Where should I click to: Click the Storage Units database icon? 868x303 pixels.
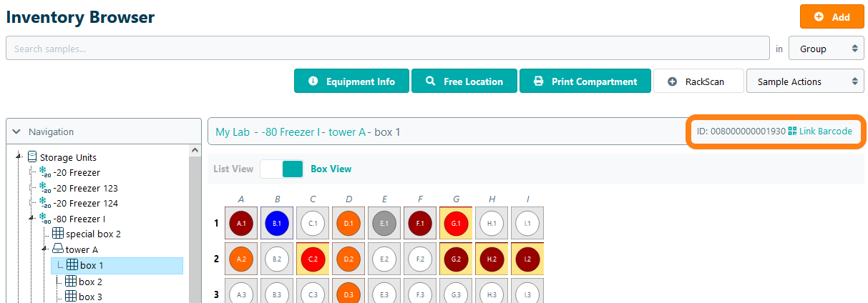point(32,157)
